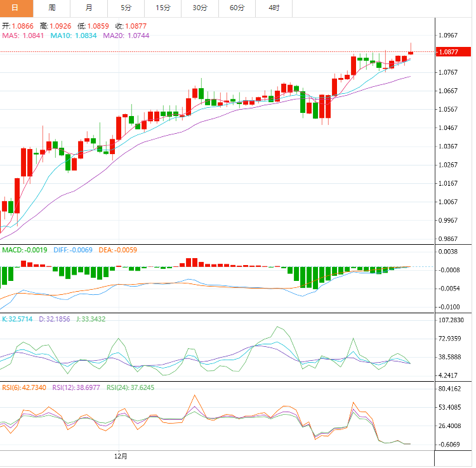Select the RSI(6) indicator label
Screen dimensions: 476x468
click(x=25, y=387)
